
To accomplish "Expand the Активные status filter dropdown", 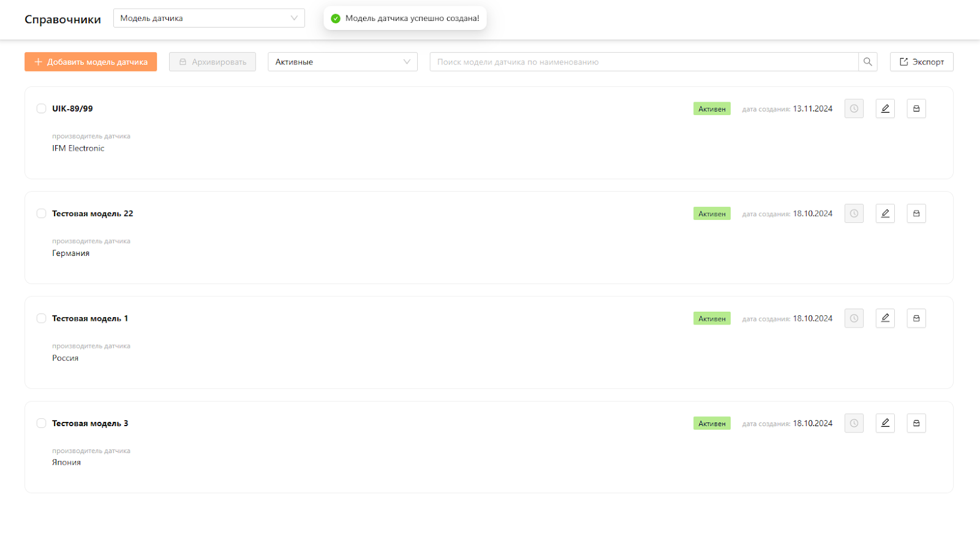I will click(x=342, y=62).
